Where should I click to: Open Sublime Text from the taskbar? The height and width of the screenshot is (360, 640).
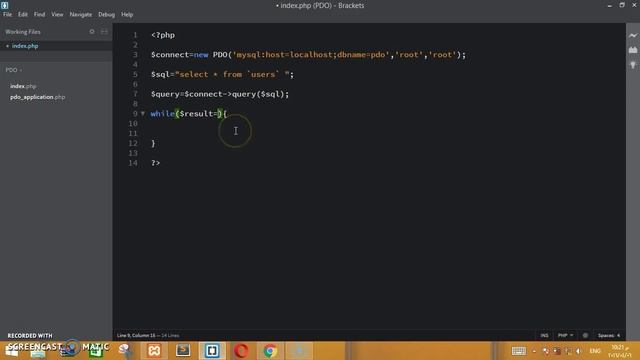(x=183, y=351)
